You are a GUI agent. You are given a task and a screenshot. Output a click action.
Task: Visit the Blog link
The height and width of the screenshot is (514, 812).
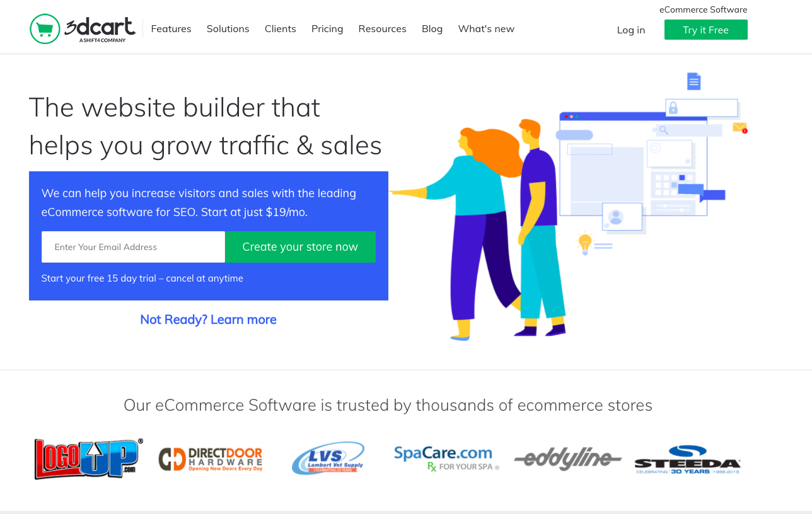pyautogui.click(x=432, y=29)
